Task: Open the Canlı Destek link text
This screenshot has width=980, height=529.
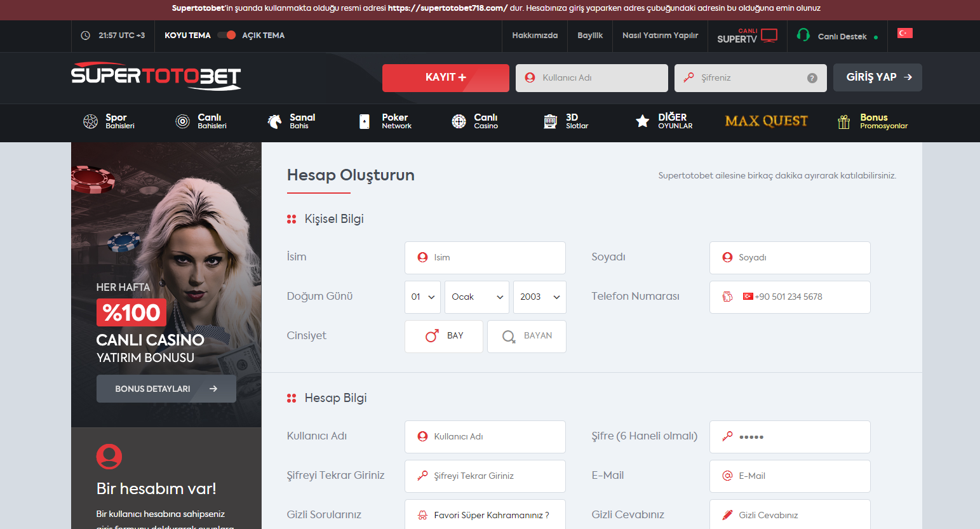Action: coord(842,37)
